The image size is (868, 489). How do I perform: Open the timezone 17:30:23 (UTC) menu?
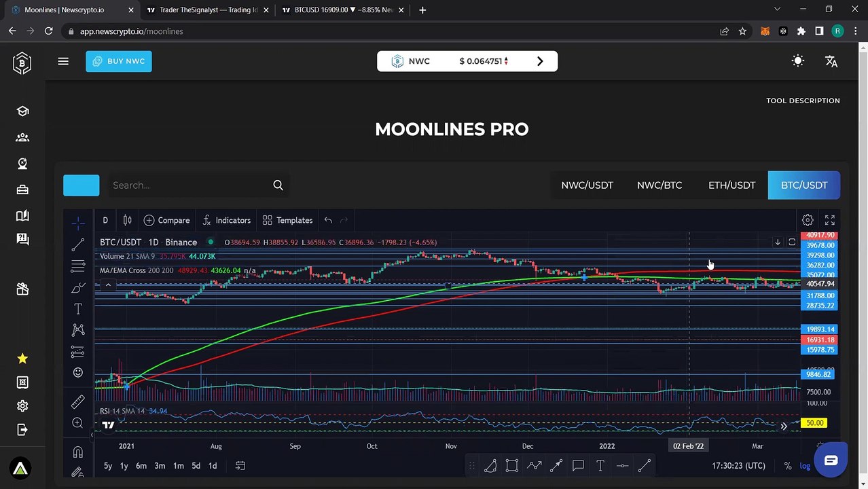click(740, 466)
